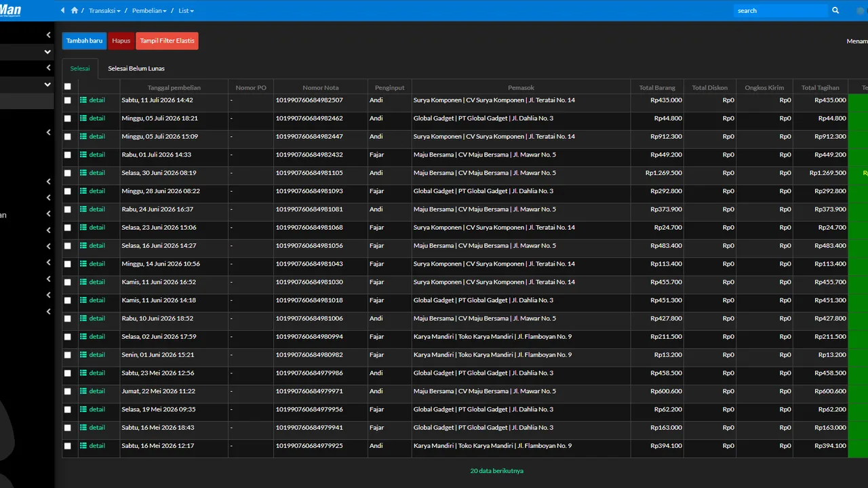
Task: Open detail of purchase Kamis, 11 Juni 2026 14:18
Action: (x=92, y=300)
